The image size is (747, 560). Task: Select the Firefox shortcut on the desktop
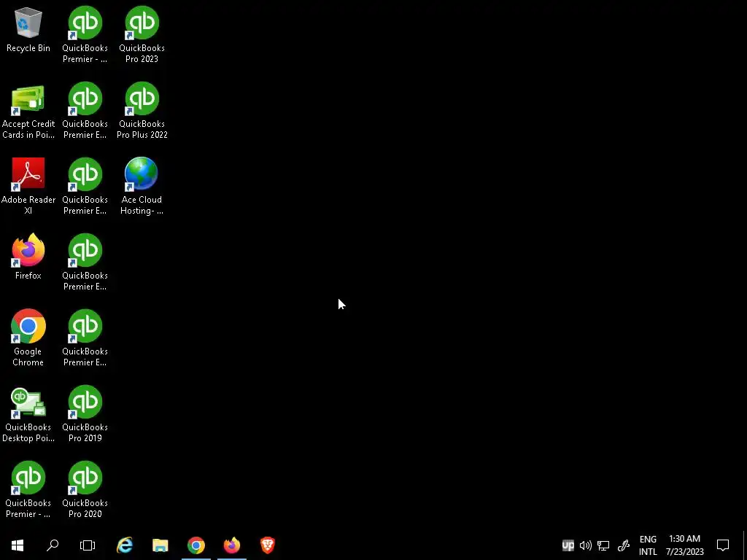click(x=28, y=256)
